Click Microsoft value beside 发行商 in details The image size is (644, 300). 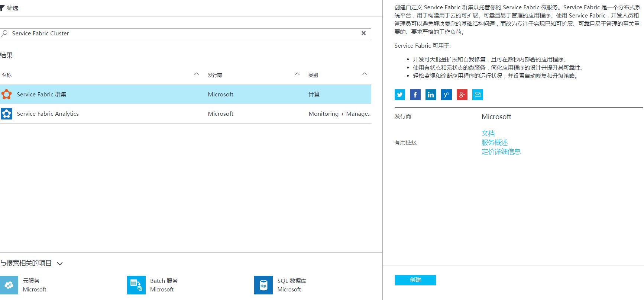pos(496,117)
